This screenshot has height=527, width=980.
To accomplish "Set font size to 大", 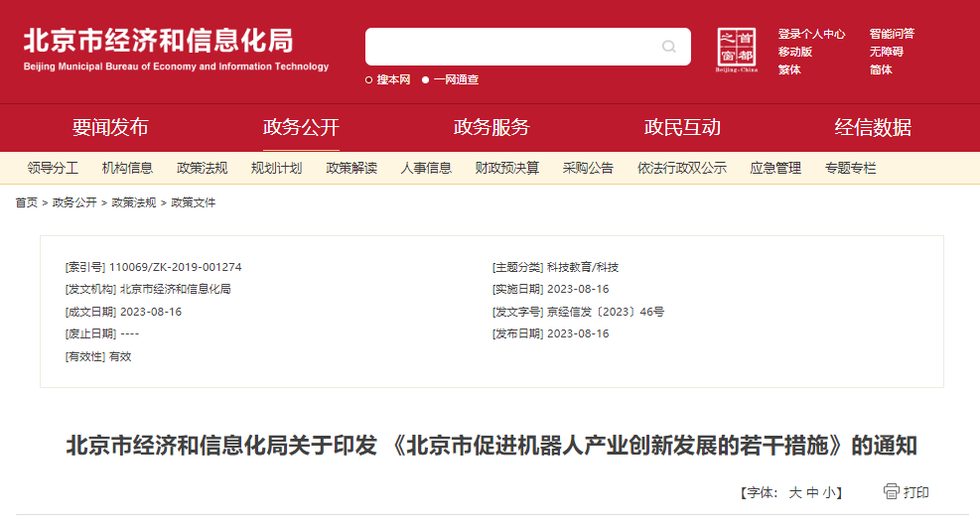I will pos(794,492).
